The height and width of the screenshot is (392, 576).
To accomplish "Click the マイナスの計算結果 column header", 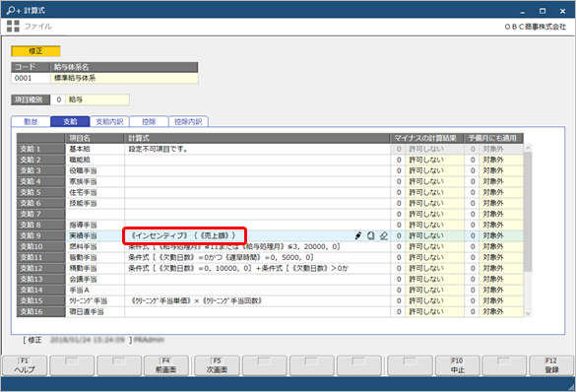I will (x=427, y=138).
